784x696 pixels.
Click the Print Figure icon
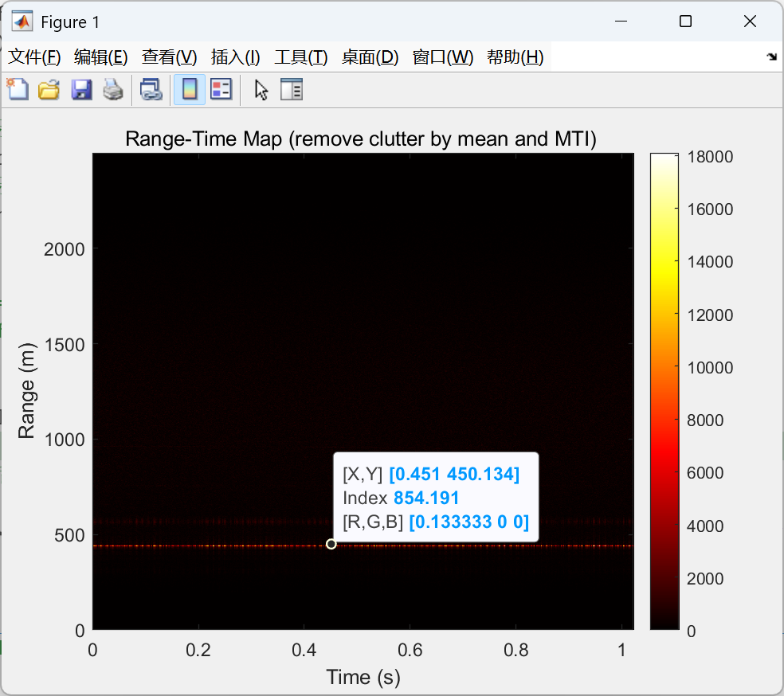[113, 91]
